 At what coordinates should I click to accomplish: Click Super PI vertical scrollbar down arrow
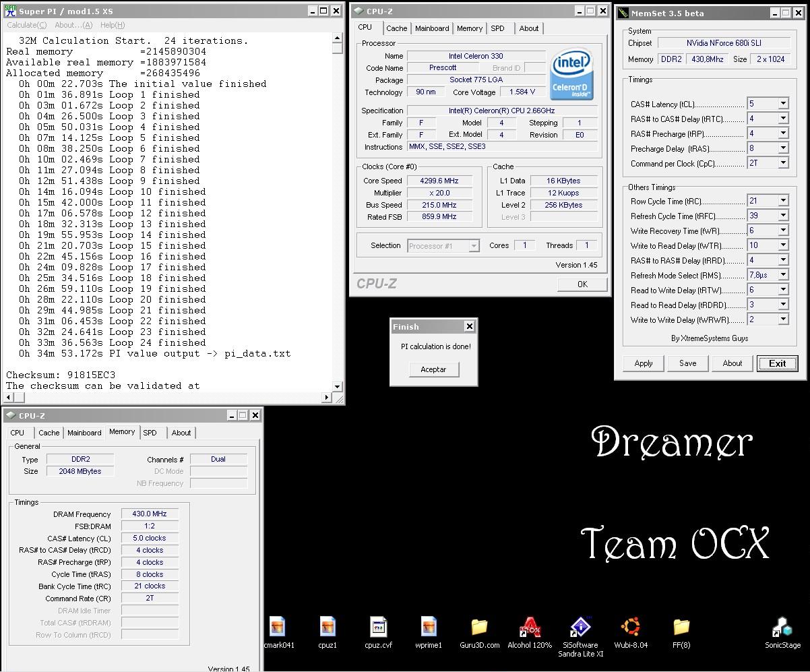338,387
